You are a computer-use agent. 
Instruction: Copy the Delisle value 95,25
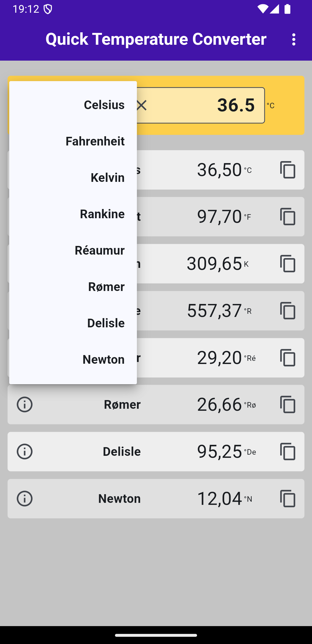(287, 451)
